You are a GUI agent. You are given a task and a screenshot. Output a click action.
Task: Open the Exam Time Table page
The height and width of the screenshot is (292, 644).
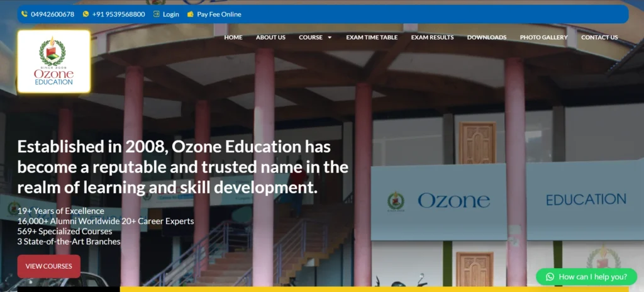tap(372, 38)
